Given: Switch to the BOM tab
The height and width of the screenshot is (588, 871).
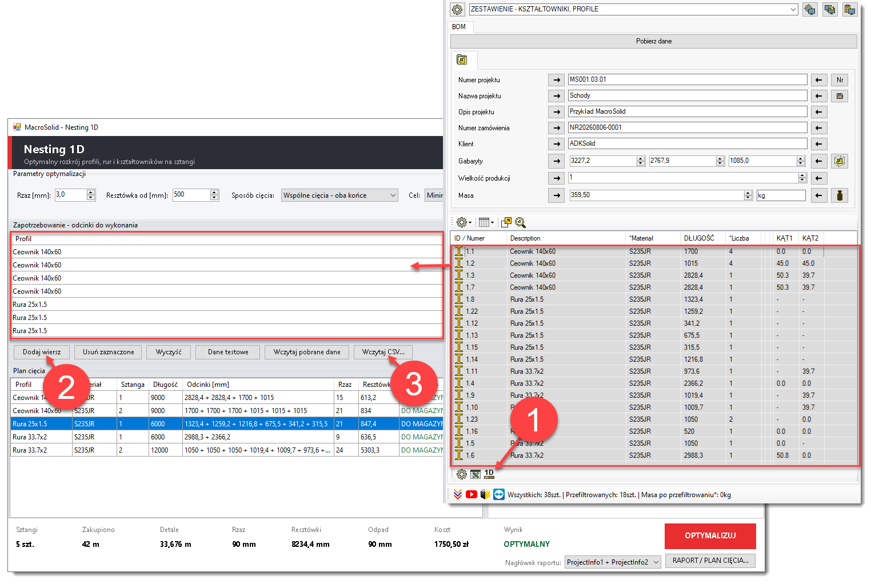Looking at the screenshot, I should (459, 27).
